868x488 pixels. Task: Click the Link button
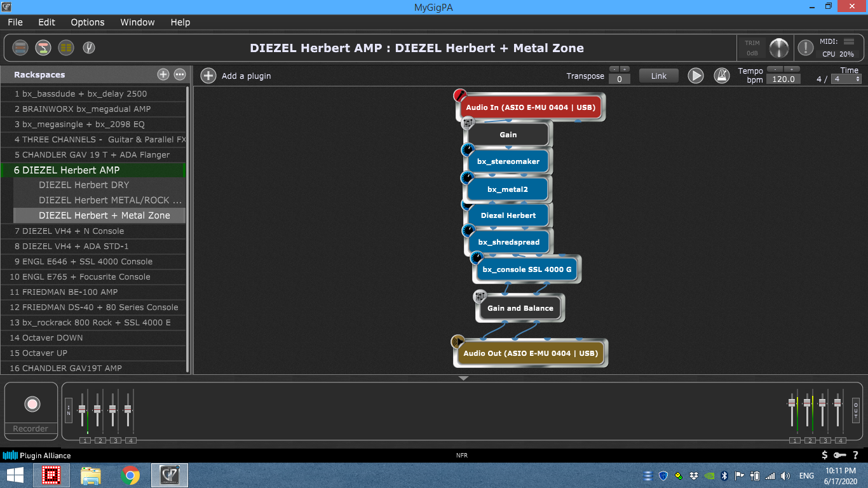pos(659,76)
